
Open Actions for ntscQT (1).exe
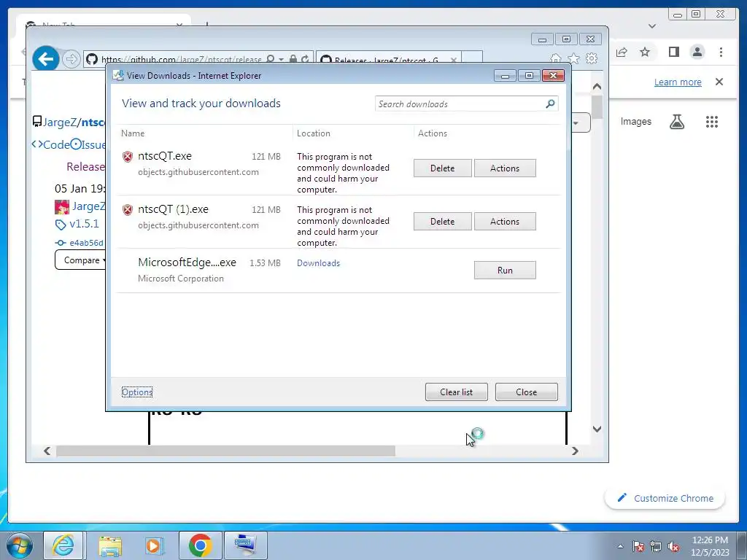pyautogui.click(x=505, y=222)
